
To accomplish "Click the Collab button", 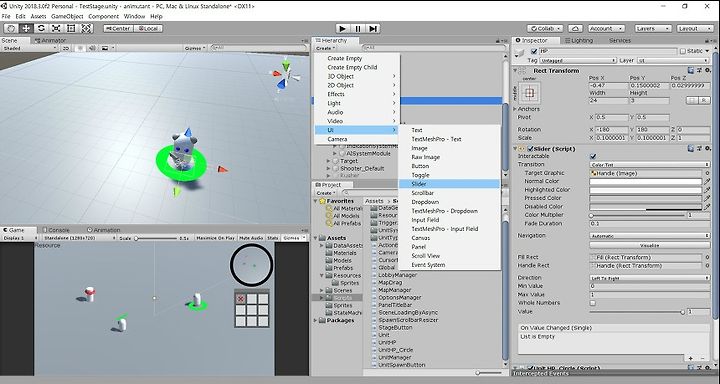I will tap(545, 28).
